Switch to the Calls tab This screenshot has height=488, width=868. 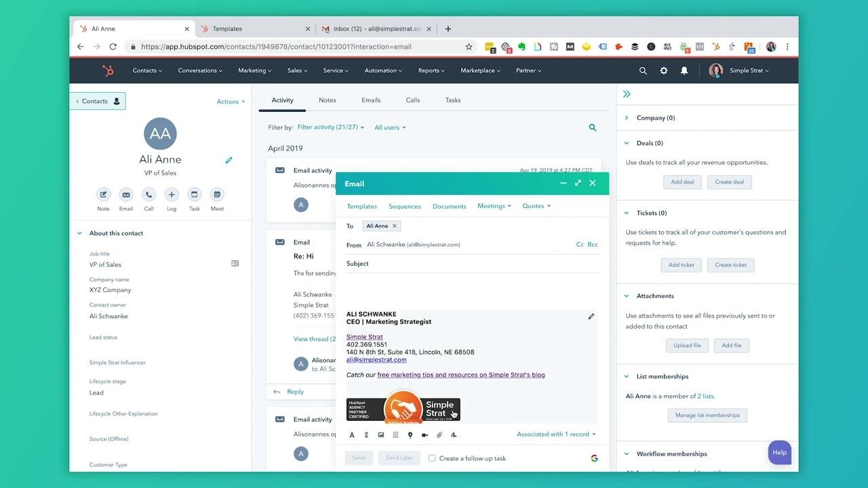(413, 100)
